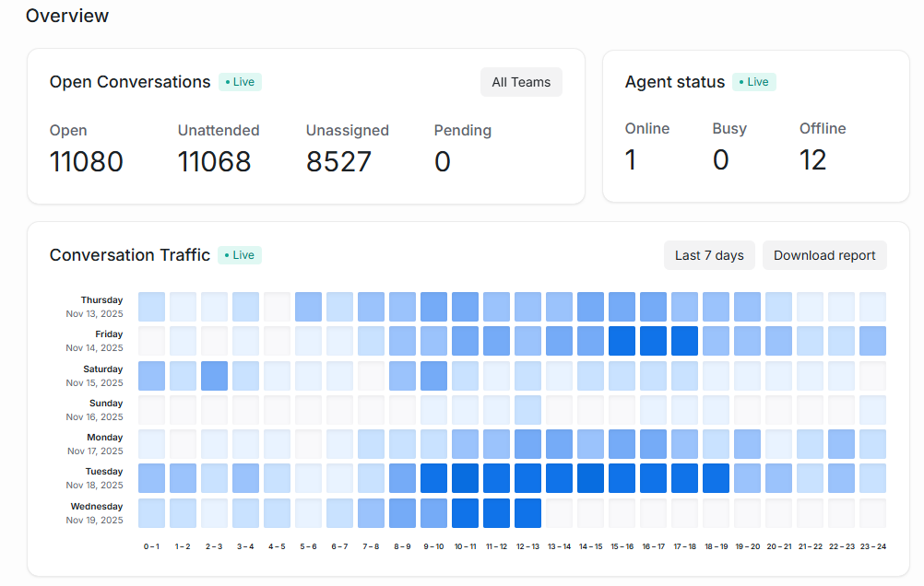Screen dimensions: 924x586
Task: Select the Open conversations count 11080
Action: [87, 161]
